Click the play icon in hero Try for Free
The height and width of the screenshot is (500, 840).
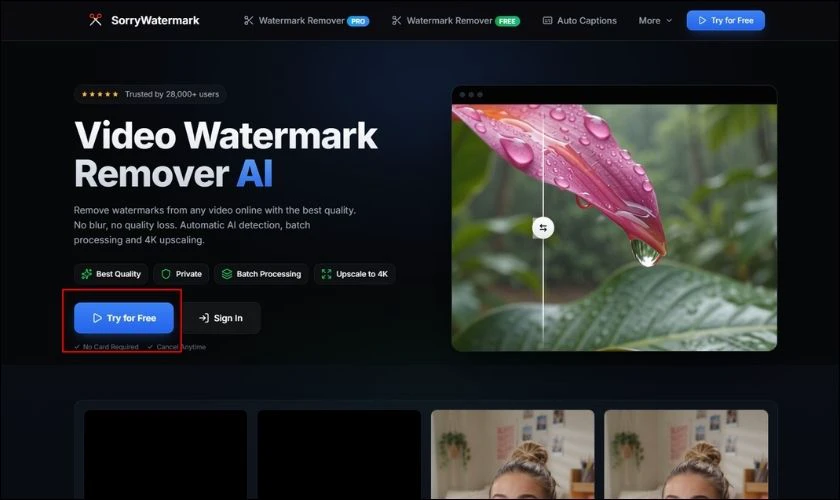[x=97, y=318]
